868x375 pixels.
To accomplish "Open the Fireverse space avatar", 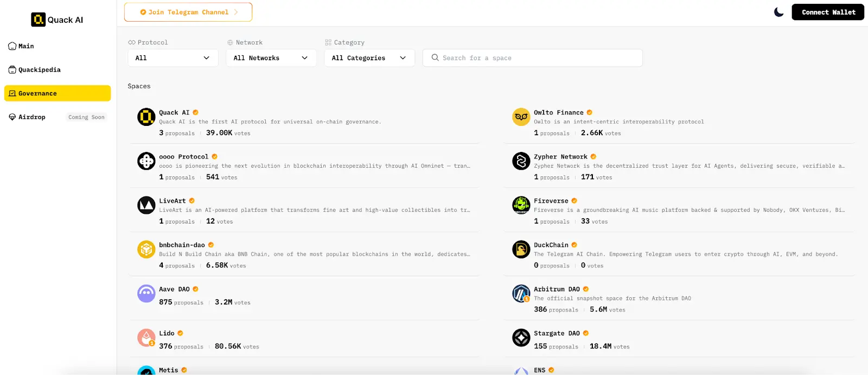I will click(x=521, y=205).
